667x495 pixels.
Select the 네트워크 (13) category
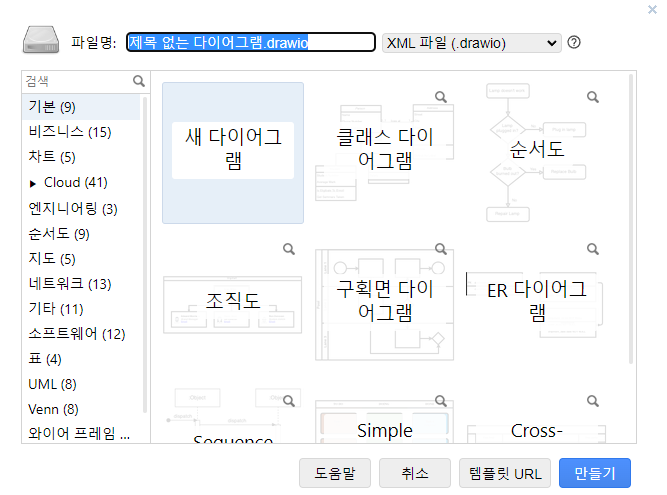(x=81, y=284)
